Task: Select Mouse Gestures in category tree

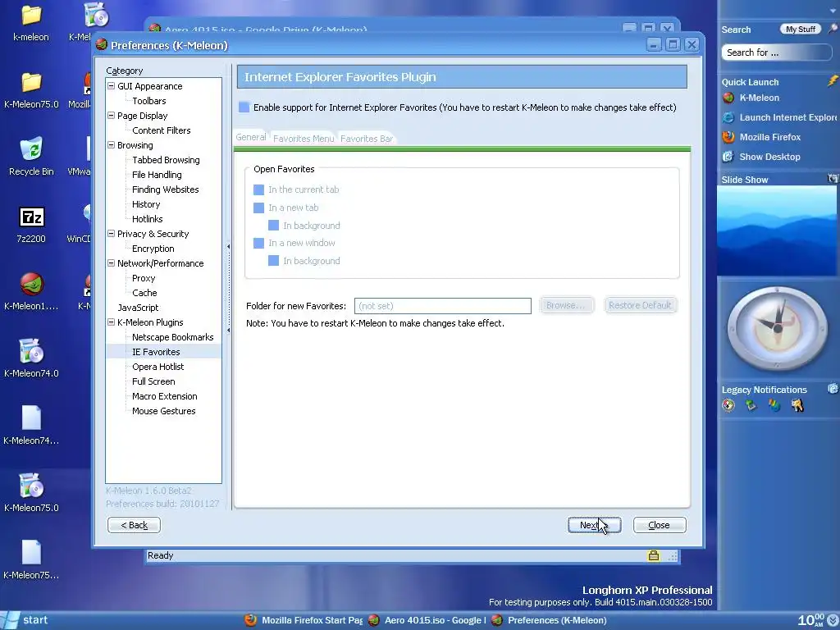Action: point(163,411)
